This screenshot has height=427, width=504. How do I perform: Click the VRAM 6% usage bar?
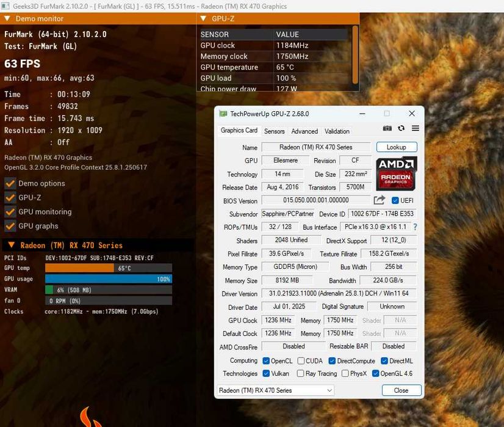pos(109,290)
